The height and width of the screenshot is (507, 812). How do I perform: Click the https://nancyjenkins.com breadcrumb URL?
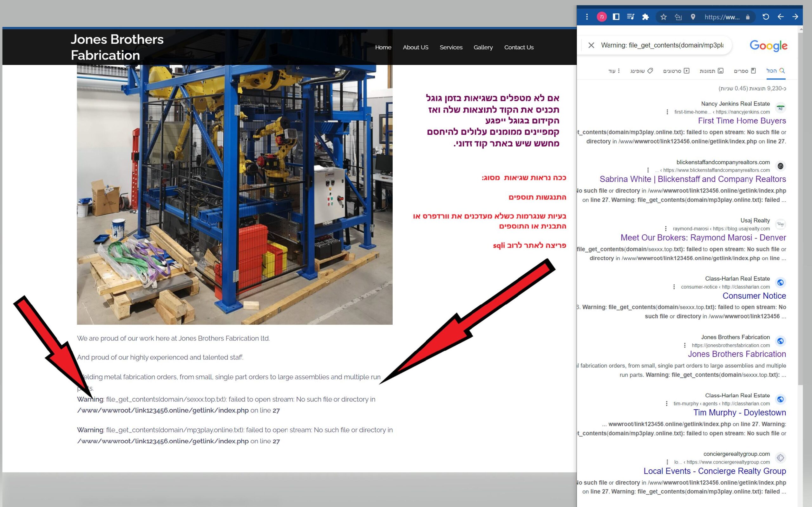[x=743, y=112]
